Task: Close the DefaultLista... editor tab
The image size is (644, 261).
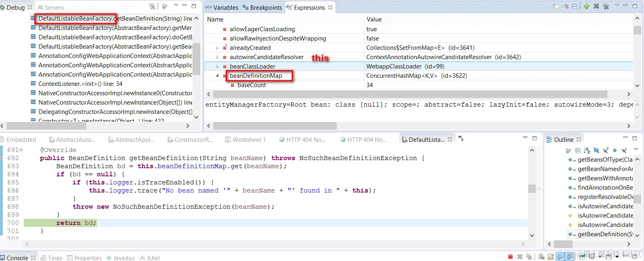Action: [x=450, y=139]
